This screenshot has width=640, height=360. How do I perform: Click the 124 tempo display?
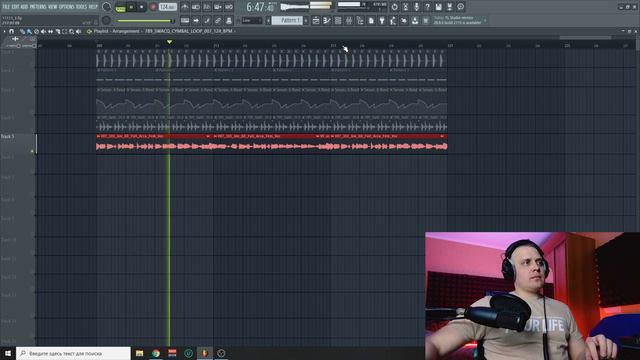pyautogui.click(x=168, y=7)
